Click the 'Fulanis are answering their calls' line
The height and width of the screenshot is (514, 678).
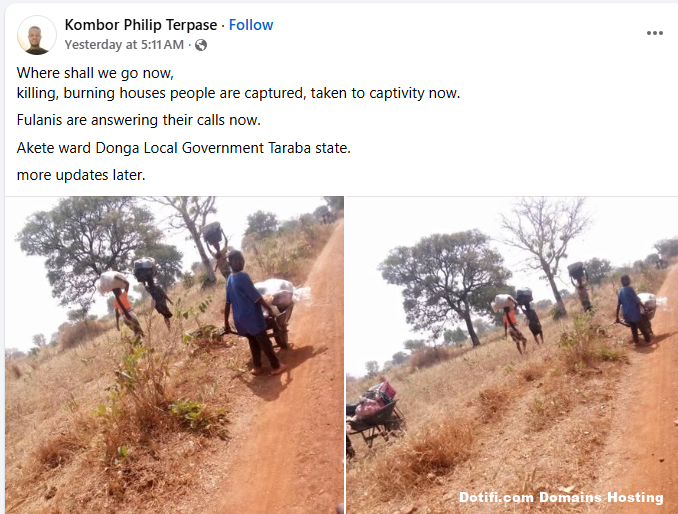139,120
